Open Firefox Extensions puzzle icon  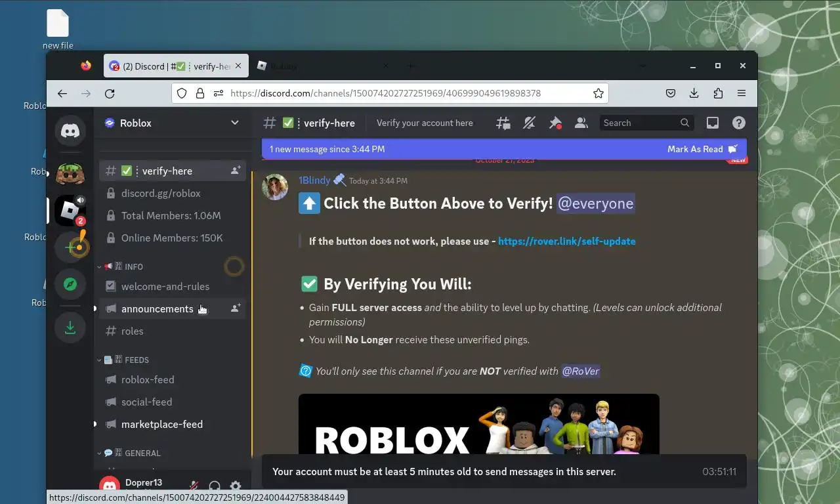[x=718, y=93]
